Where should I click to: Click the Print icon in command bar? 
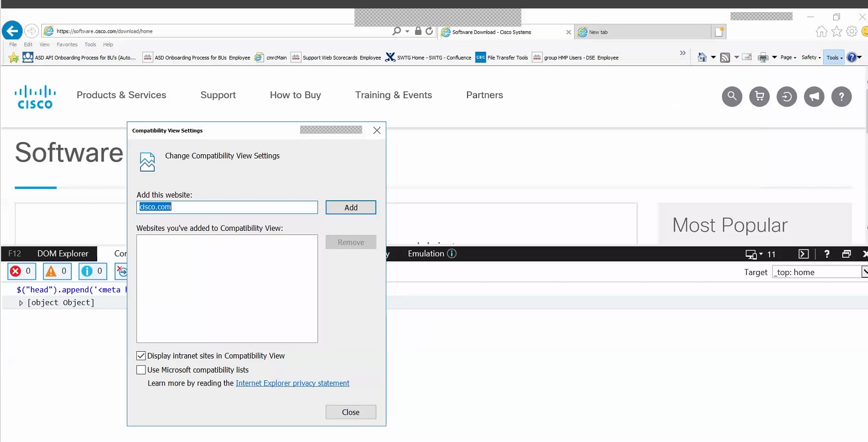tap(763, 57)
